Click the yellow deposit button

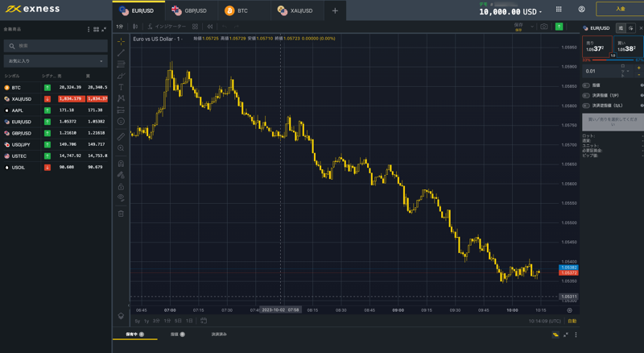click(620, 9)
